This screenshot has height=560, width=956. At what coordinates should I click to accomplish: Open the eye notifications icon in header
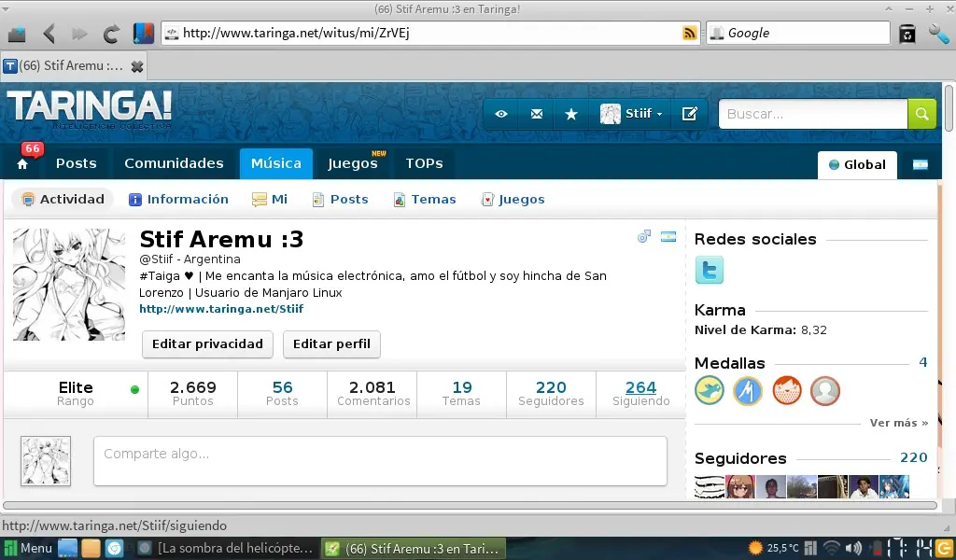pos(501,114)
